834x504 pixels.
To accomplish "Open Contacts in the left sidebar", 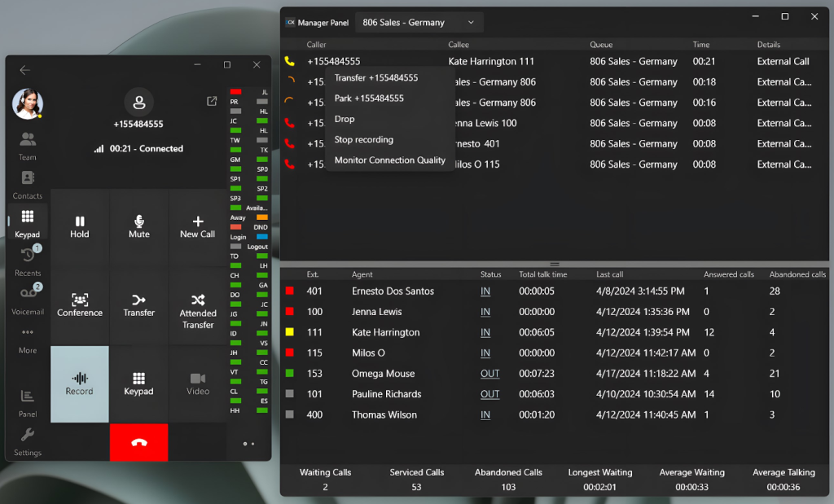I will (x=27, y=185).
